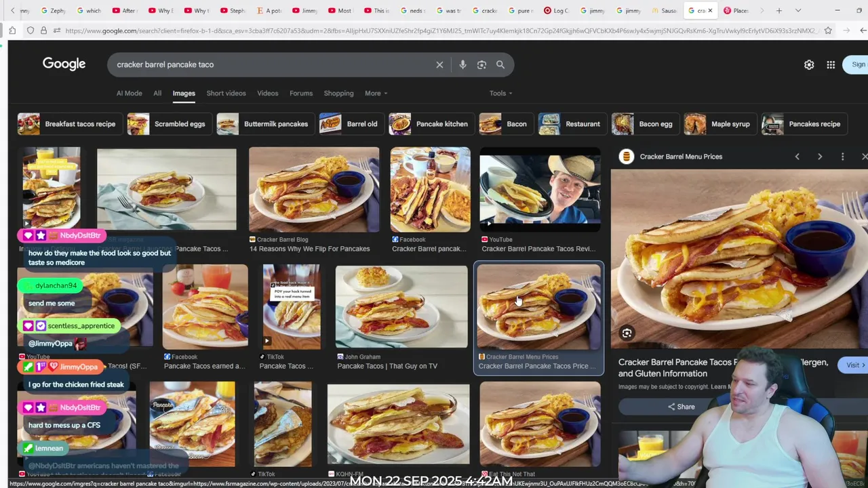Switch to the 'Log C' browser tab
Screen dimensions: 868x488
click(555, 10)
